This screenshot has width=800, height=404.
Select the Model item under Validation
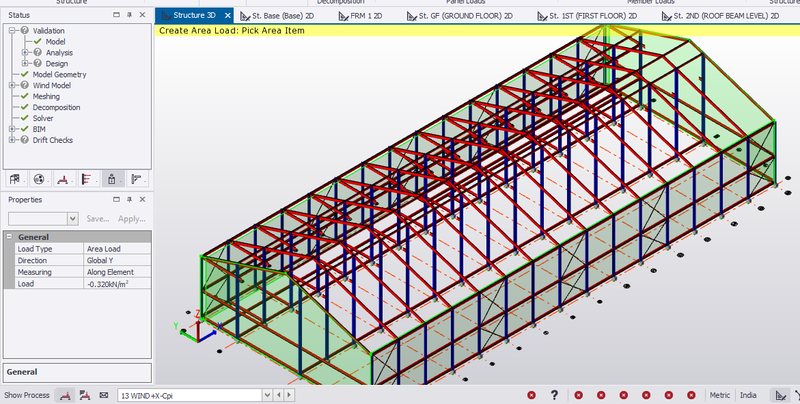55,41
